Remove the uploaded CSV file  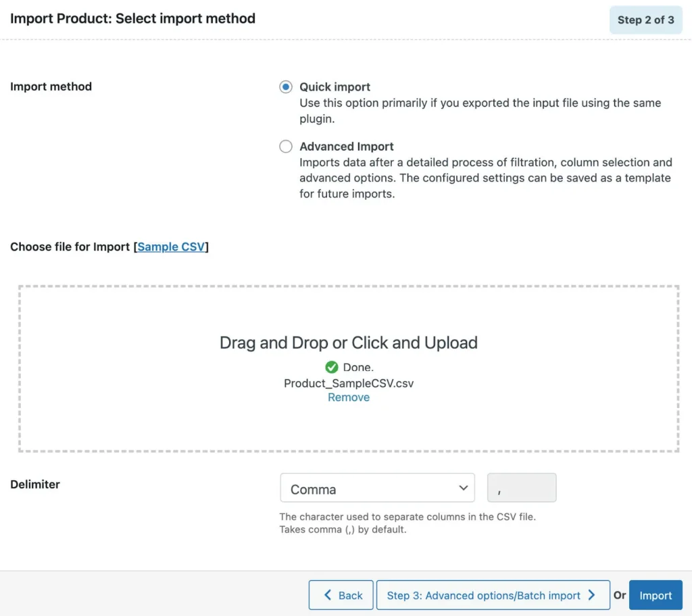(x=349, y=397)
